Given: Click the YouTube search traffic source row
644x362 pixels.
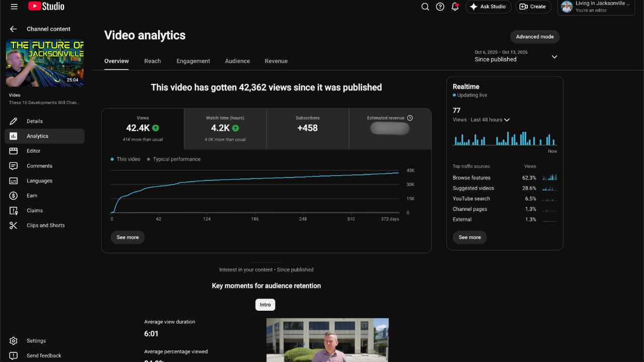Looking at the screenshot, I should click(505, 199).
